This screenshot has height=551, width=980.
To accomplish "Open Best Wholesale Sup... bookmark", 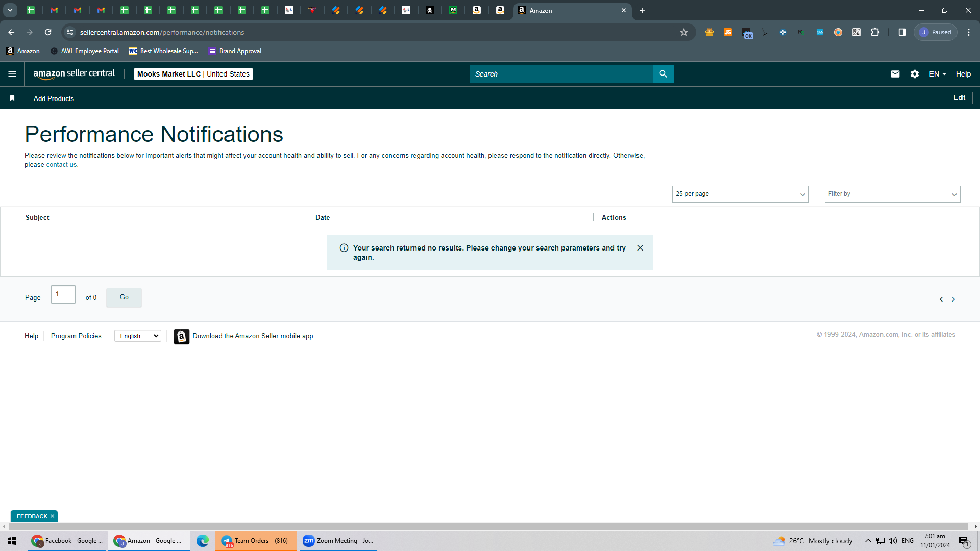I will (x=163, y=51).
